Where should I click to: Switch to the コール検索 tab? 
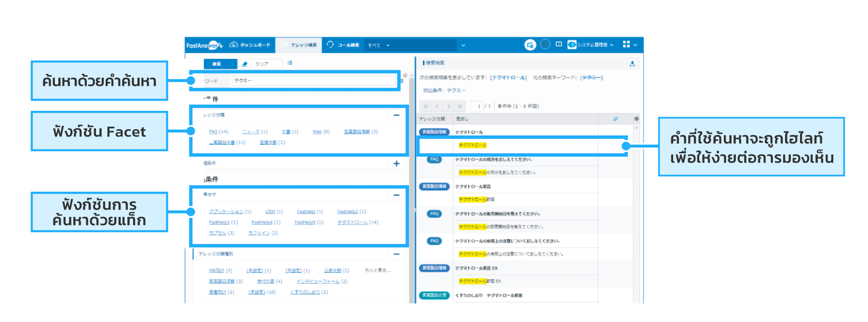click(343, 45)
